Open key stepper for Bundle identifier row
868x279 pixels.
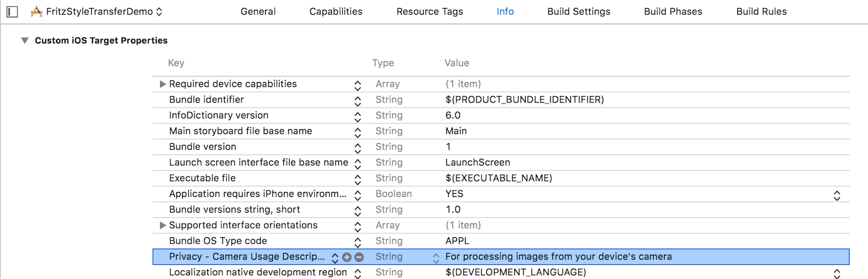tap(358, 101)
